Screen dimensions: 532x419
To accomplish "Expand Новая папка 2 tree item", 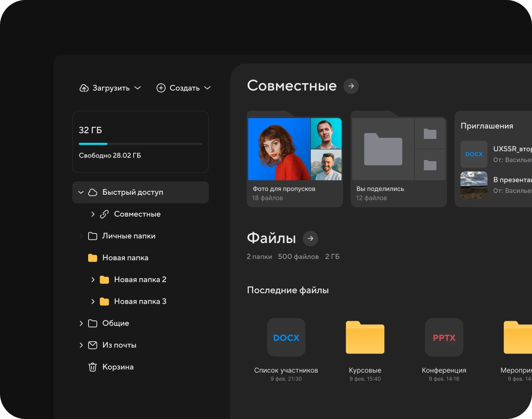I will coord(93,279).
